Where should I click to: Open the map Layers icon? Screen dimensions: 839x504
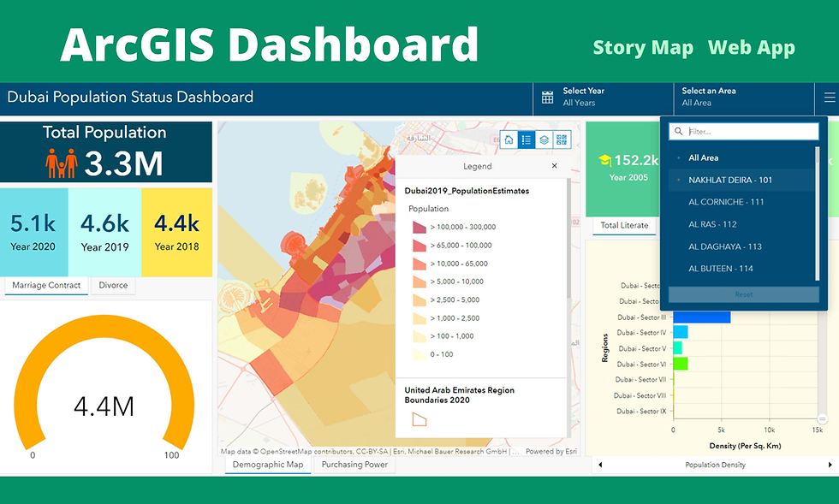[x=544, y=139]
